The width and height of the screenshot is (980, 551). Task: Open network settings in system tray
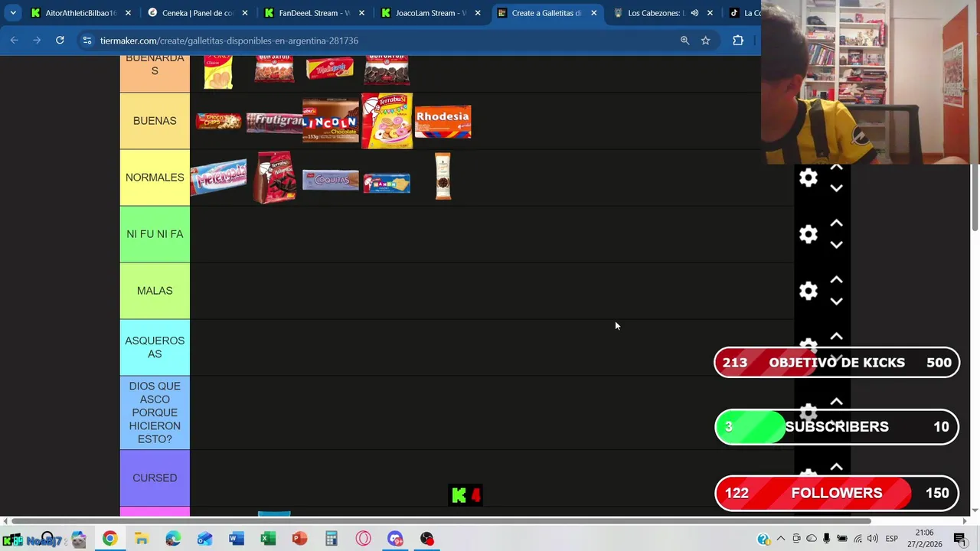(x=857, y=539)
